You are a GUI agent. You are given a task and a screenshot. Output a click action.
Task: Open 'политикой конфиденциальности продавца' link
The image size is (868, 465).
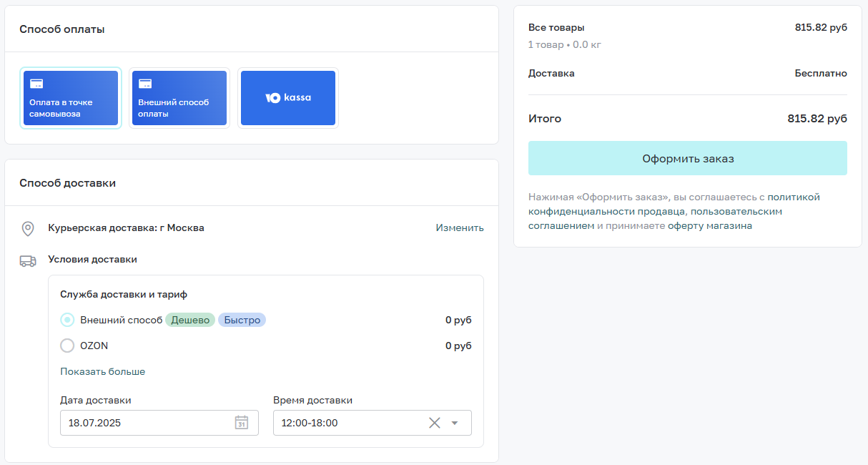(x=675, y=204)
